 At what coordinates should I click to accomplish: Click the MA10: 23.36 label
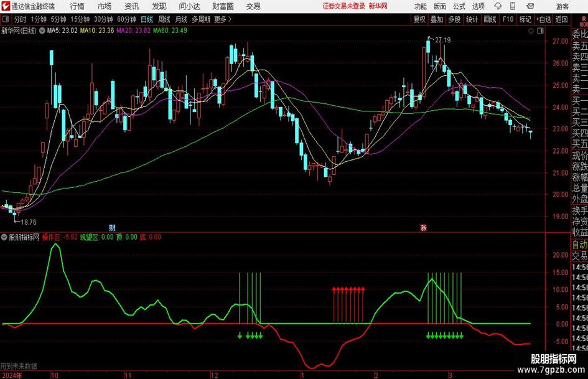(96, 30)
